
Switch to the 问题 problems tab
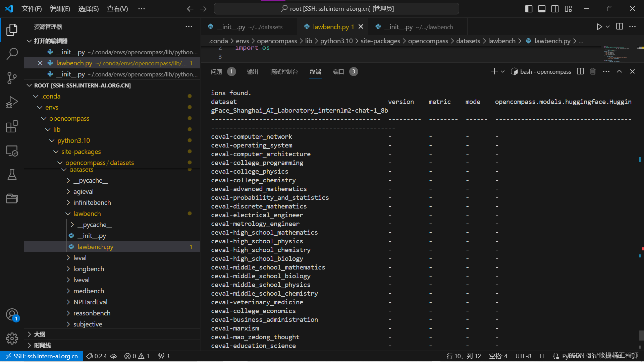tap(216, 71)
